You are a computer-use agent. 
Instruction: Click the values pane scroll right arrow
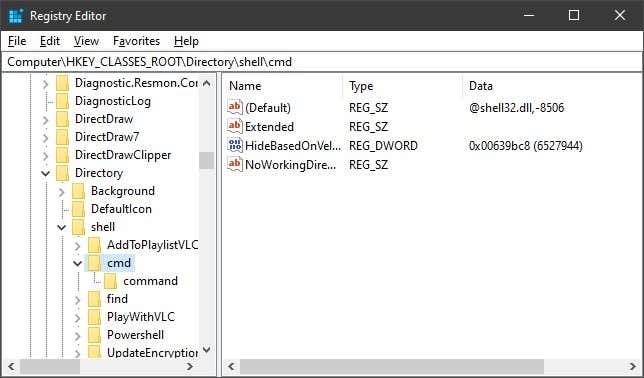click(x=632, y=366)
